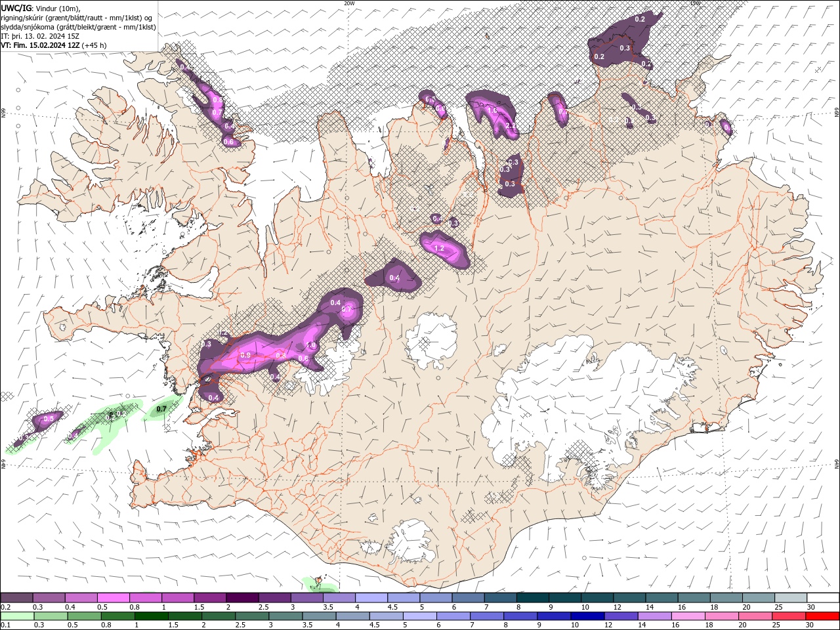This screenshot has width=840, height=630.
Task: Select the 1.5 magenta swatch in snow scale
Action: click(209, 598)
